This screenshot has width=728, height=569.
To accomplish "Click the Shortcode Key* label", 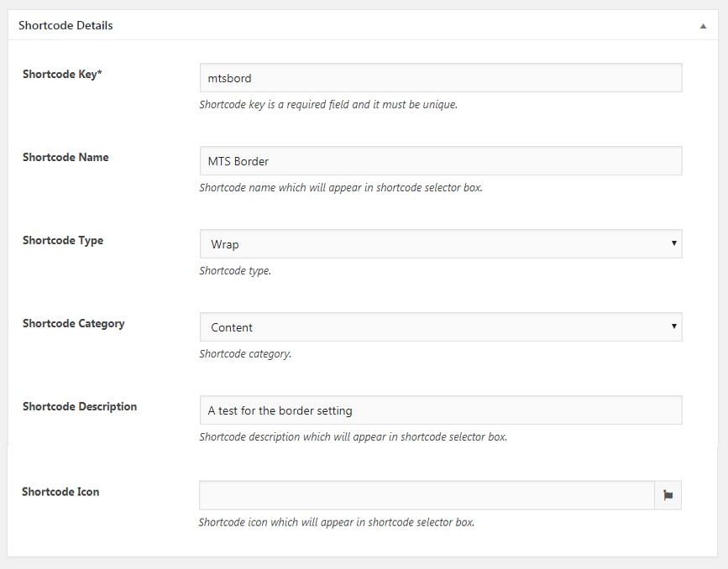I will click(x=62, y=74).
